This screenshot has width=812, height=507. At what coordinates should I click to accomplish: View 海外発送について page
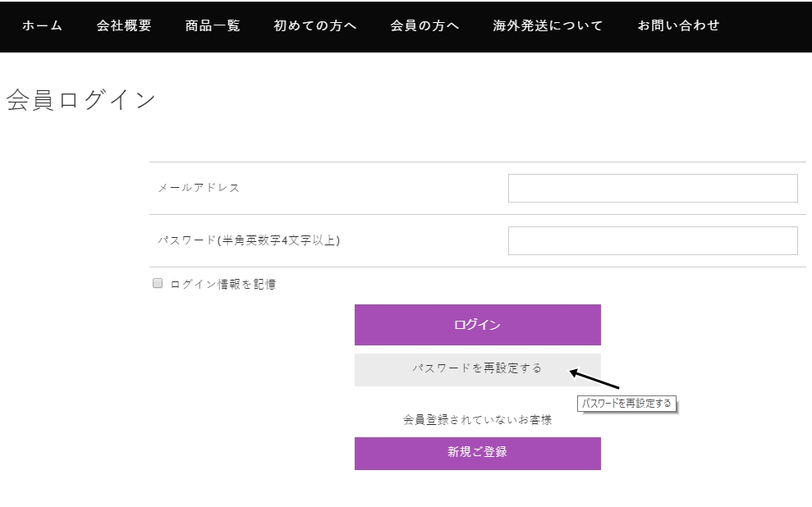click(548, 26)
